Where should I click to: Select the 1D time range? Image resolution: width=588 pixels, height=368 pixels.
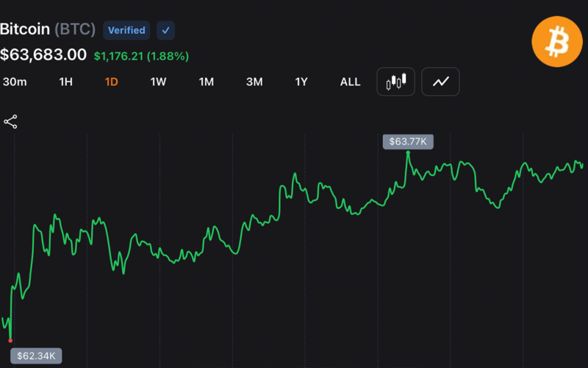click(112, 82)
